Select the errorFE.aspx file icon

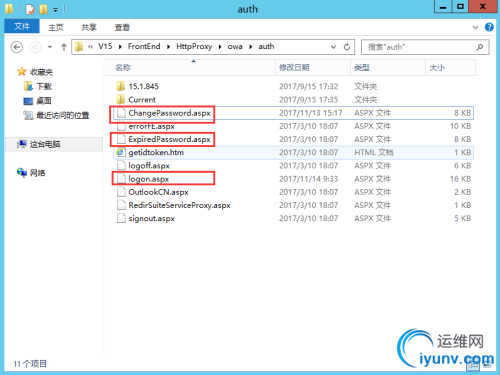coord(121,126)
